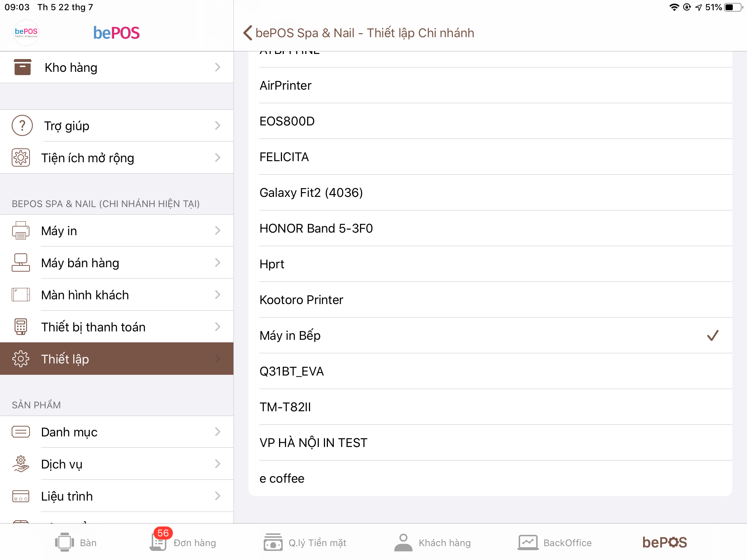Switch to the Q.lý Tiền mặt tab
The height and width of the screenshot is (560, 747).
[x=305, y=542]
